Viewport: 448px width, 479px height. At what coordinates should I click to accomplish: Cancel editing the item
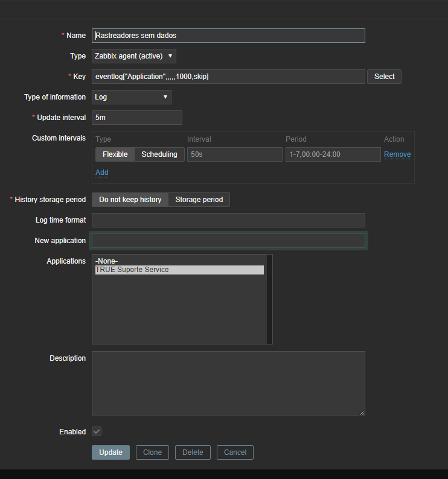(x=235, y=452)
